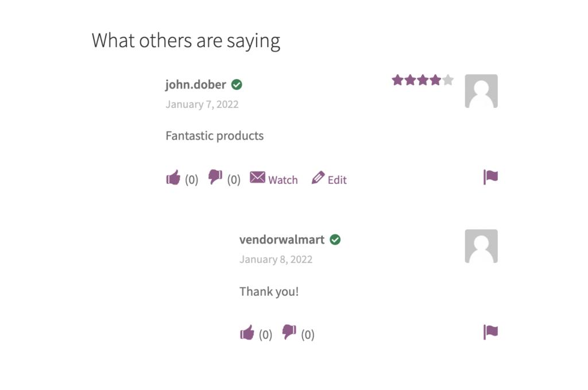Open the Watch link on the review
588x390 pixels.
point(283,180)
